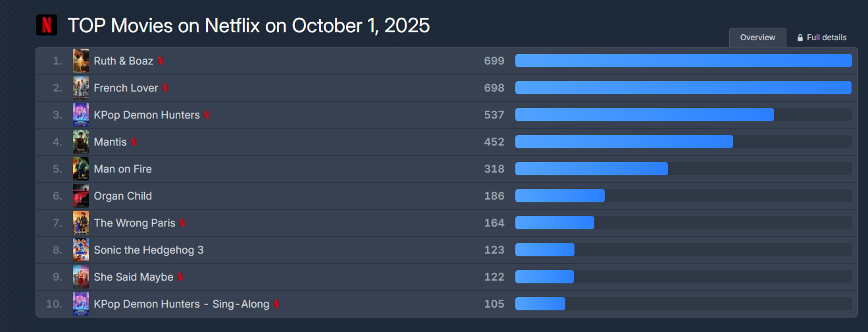Click the Sonic the Hedgehog 3 poster
The height and width of the screenshot is (332, 868).
pyautogui.click(x=81, y=250)
